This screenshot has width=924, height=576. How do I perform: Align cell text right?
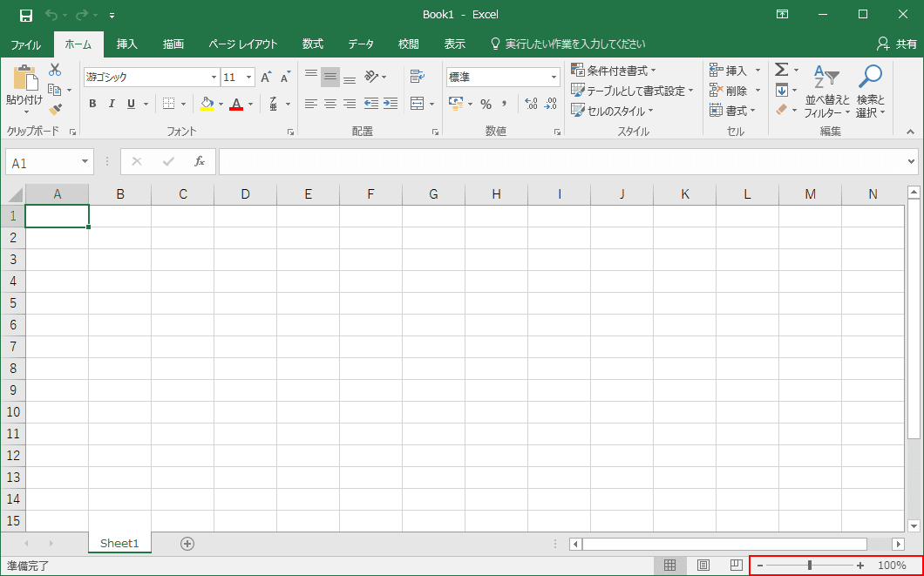coord(350,104)
